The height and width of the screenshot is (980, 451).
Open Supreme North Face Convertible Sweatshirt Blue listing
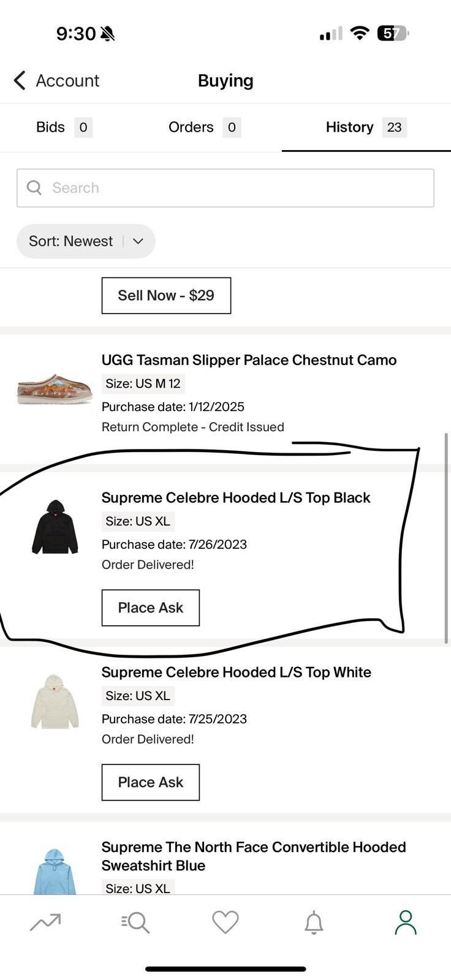point(254,856)
